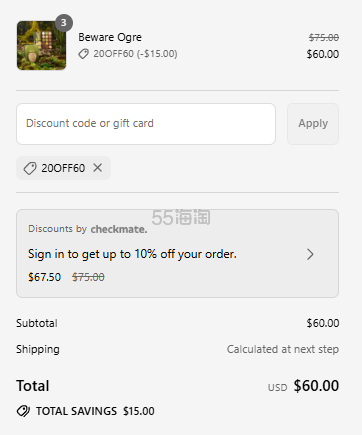Click the $67.50 checkmate discounted price
Image resolution: width=362 pixels, height=435 pixels.
click(44, 277)
